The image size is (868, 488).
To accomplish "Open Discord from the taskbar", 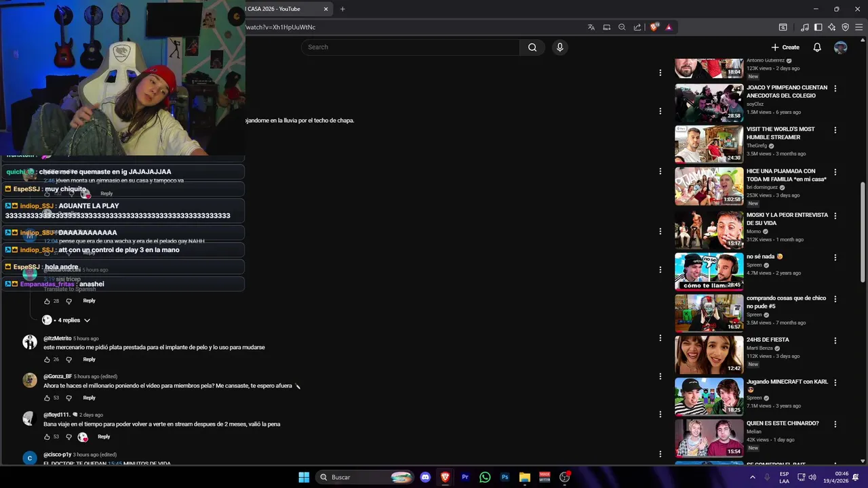I will [x=425, y=477].
